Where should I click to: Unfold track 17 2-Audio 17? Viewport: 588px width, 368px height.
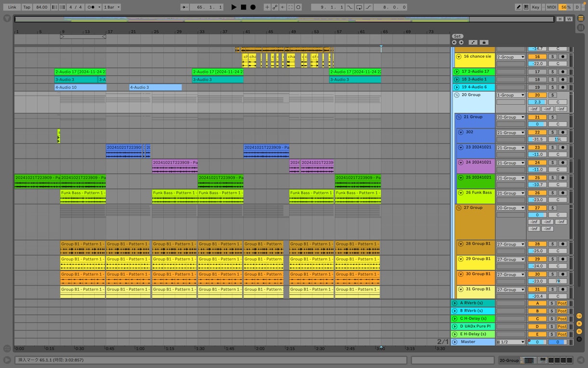coord(457,72)
